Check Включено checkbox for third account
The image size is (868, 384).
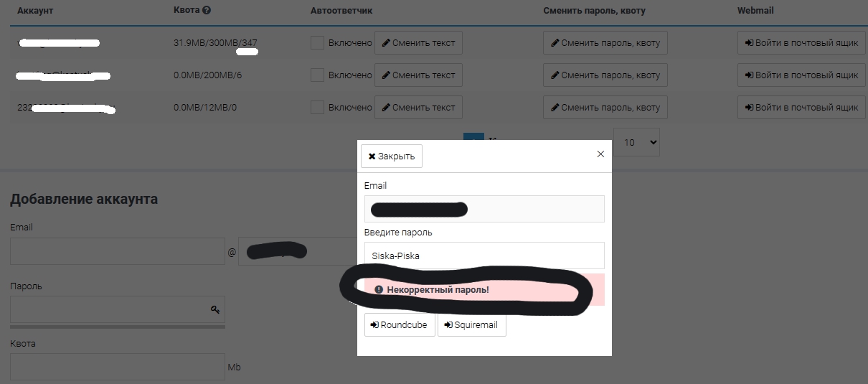[x=317, y=108]
